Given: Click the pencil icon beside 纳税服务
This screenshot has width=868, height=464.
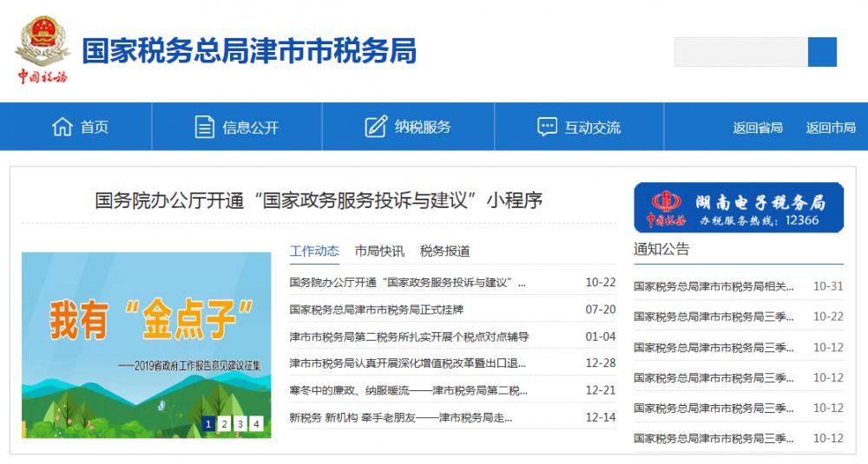Looking at the screenshot, I should (375, 127).
